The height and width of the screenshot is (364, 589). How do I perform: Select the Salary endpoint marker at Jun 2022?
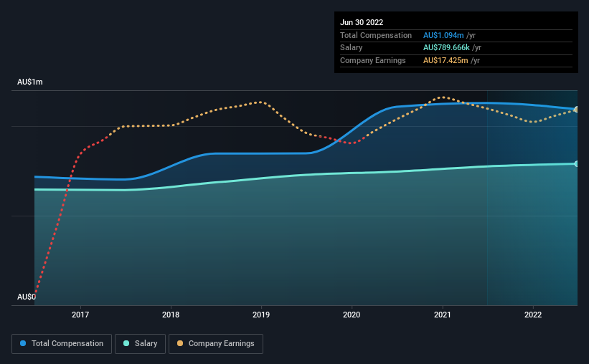577,163
